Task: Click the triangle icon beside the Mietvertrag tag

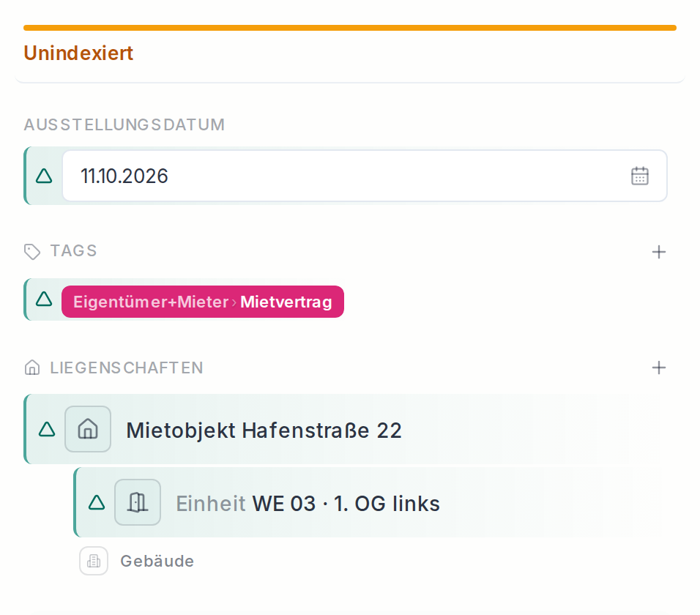Action: click(44, 299)
